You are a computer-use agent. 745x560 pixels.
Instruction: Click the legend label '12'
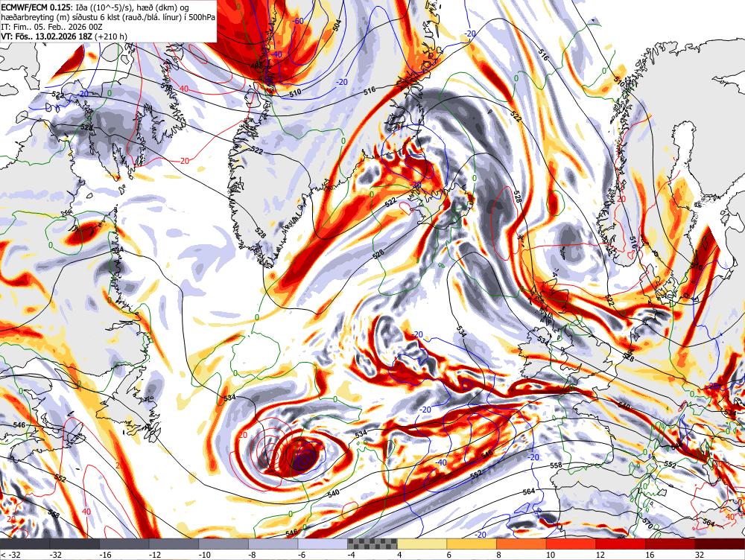tap(600, 555)
